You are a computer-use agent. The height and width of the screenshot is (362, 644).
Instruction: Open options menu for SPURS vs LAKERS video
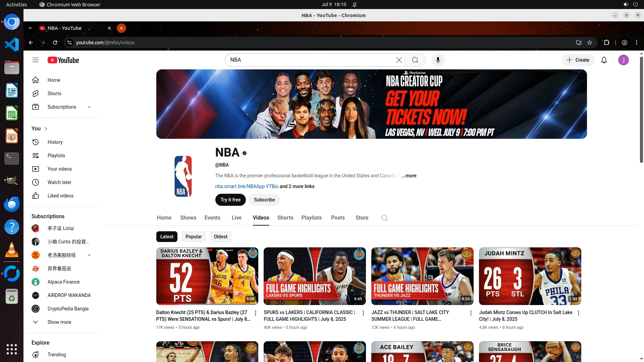[363, 313]
